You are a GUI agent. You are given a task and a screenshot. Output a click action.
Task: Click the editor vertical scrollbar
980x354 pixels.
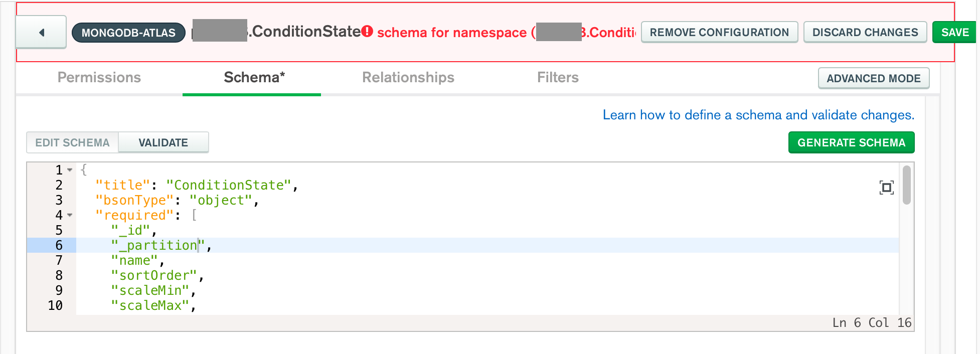pyautogui.click(x=906, y=186)
